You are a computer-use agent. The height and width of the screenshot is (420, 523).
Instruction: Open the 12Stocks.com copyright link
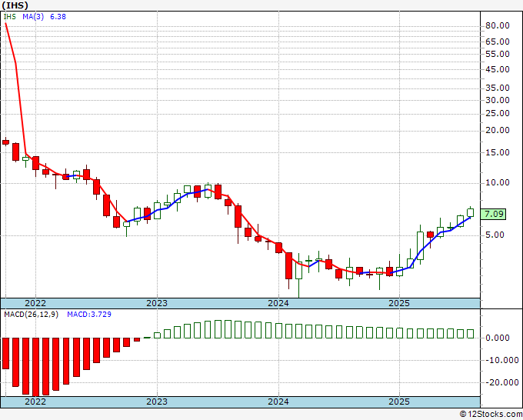point(491,414)
